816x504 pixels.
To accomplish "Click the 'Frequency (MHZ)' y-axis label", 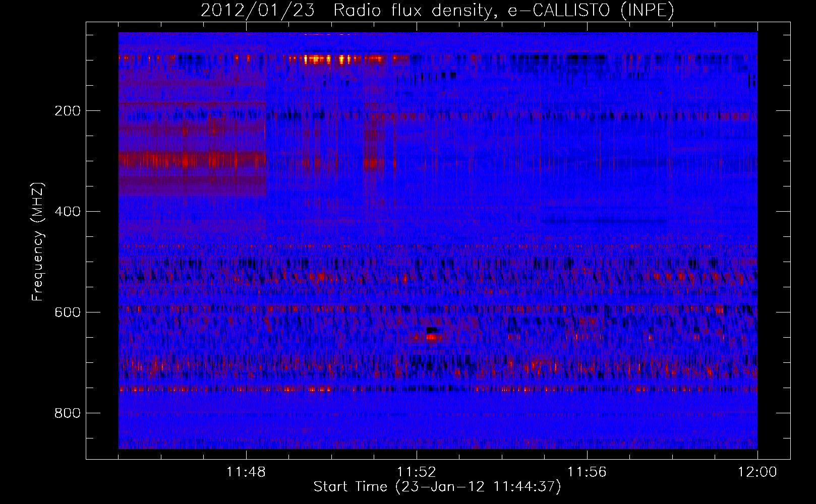I will 38,242.
